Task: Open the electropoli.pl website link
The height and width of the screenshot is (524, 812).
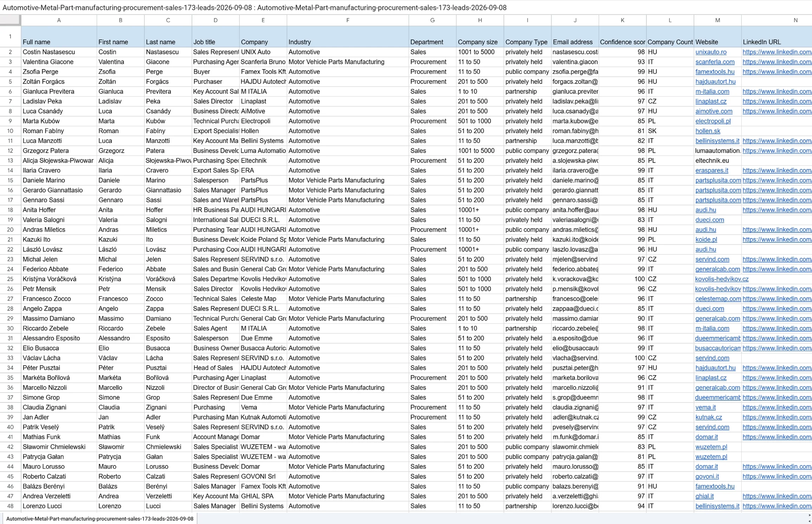Action: (x=713, y=121)
